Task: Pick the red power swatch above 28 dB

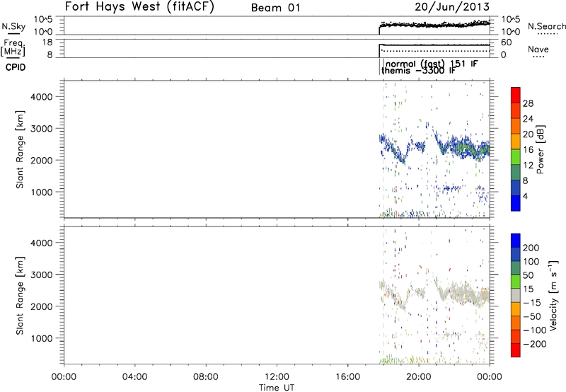Action: pyautogui.click(x=516, y=96)
